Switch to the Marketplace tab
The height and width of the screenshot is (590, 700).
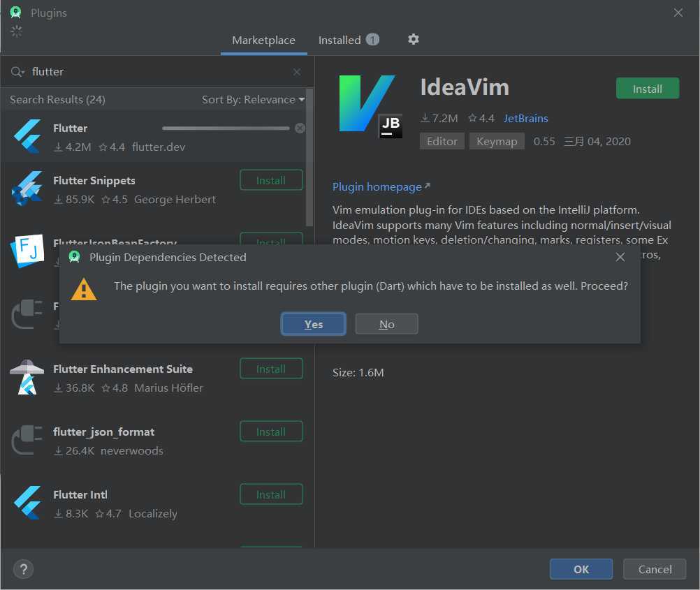pyautogui.click(x=264, y=40)
